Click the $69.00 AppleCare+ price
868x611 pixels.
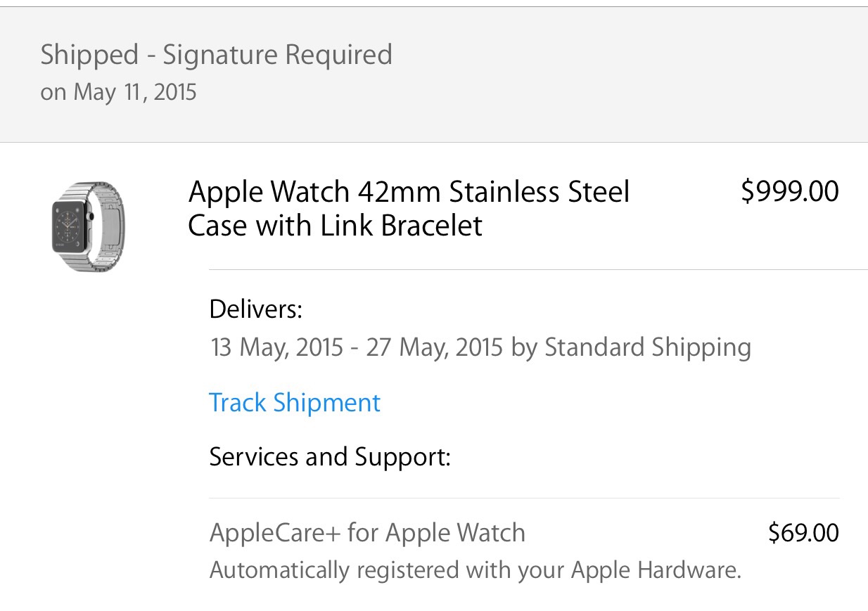(803, 533)
